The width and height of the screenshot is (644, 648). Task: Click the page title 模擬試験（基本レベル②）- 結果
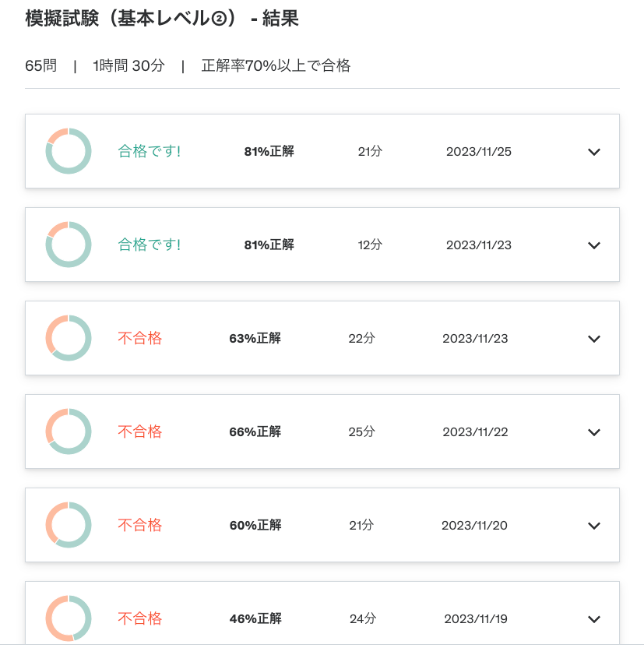pos(161,18)
